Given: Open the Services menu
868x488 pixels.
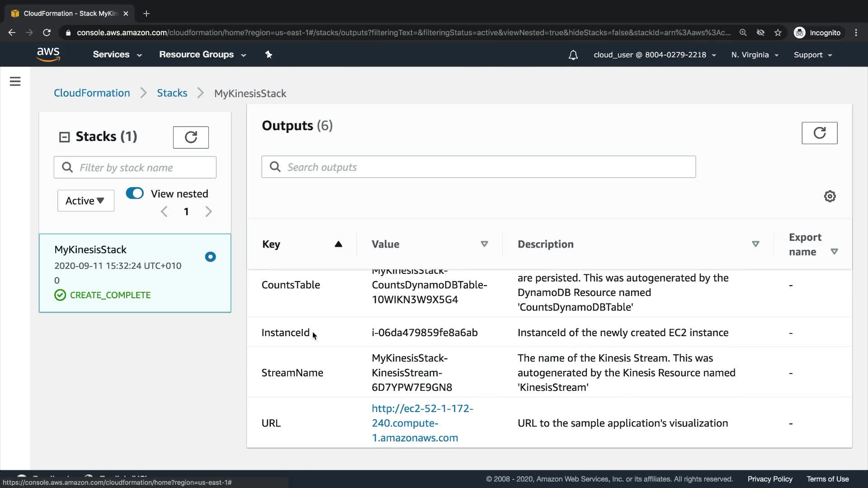Looking at the screenshot, I should point(117,55).
